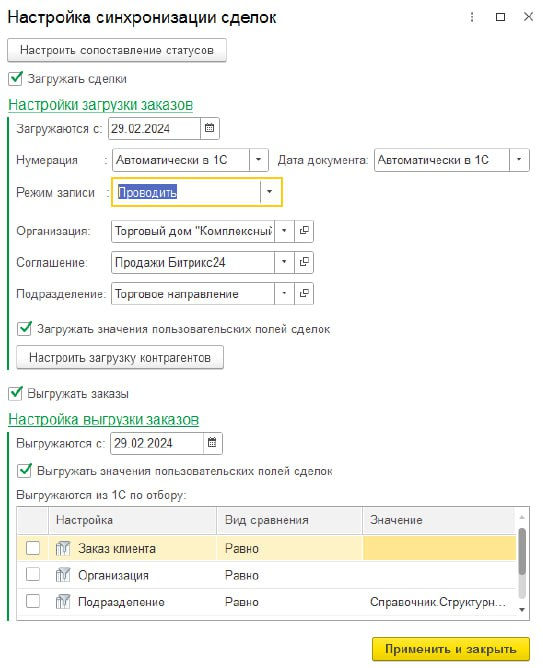
Task: Click the filter table scroll down arrow
Action: (x=522, y=610)
